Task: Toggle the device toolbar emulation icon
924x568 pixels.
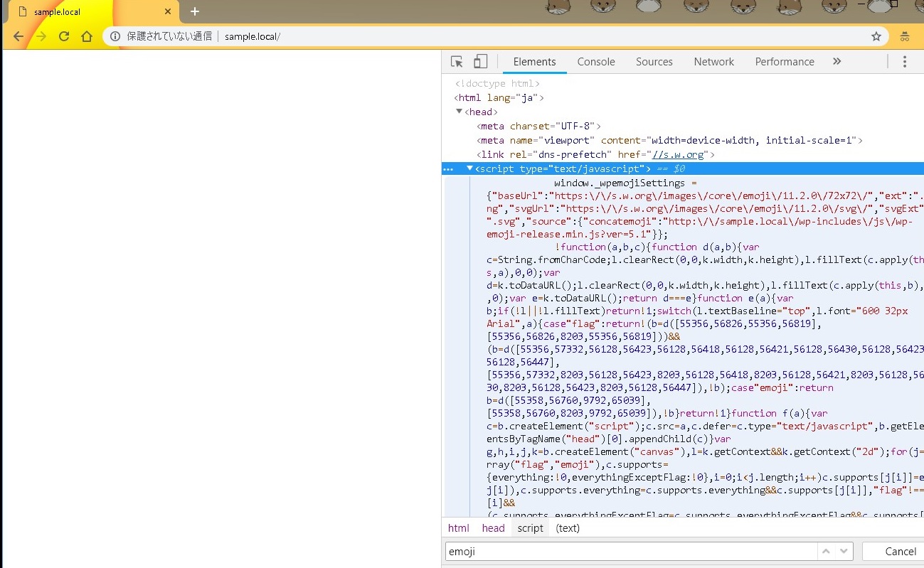Action: pyautogui.click(x=480, y=61)
